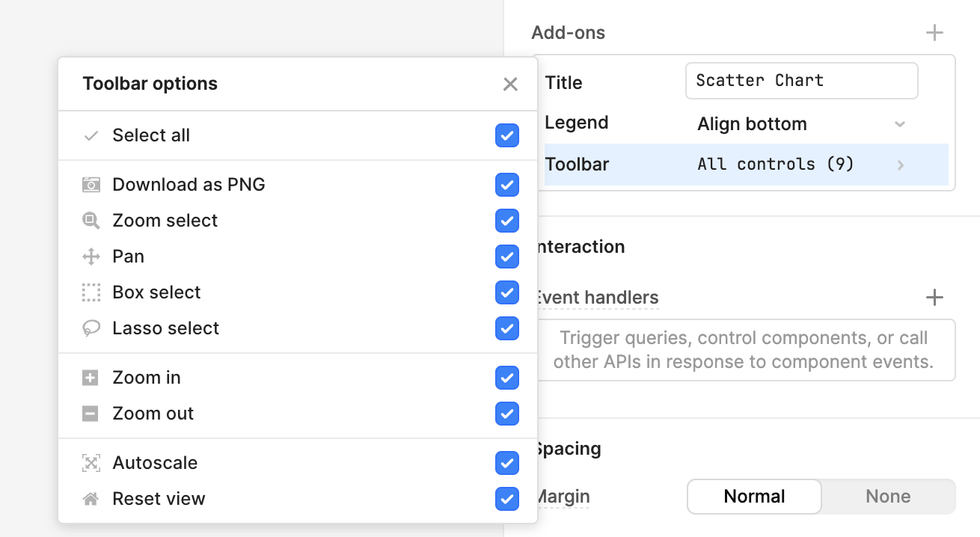Click the minus-square Zoom out icon

[x=91, y=414]
